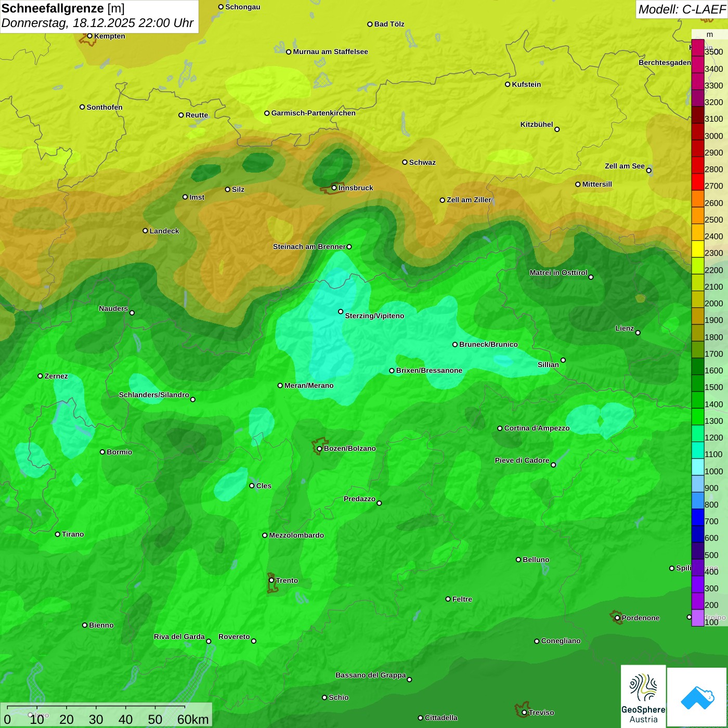This screenshot has height=728, width=728.
Task: Click the Zell am See city marker
Action: pyautogui.click(x=648, y=170)
